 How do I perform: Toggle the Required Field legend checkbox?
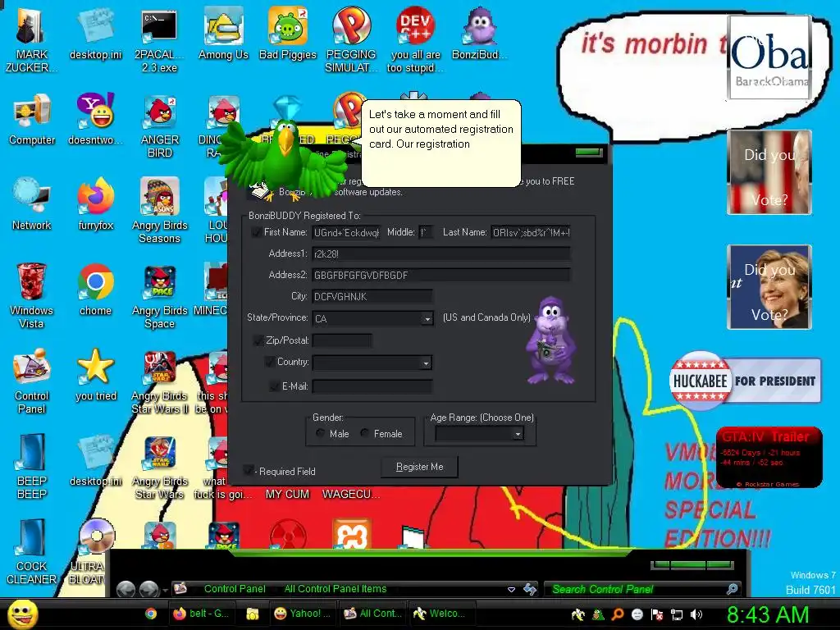248,470
